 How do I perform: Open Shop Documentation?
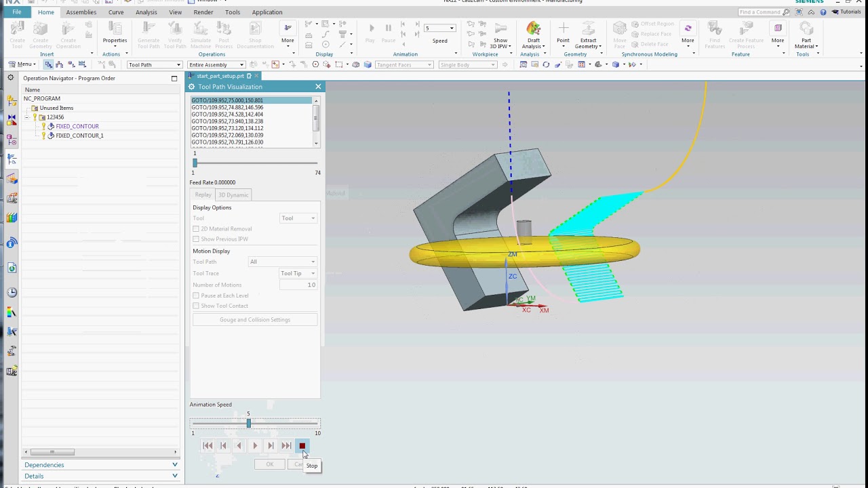[x=255, y=35]
